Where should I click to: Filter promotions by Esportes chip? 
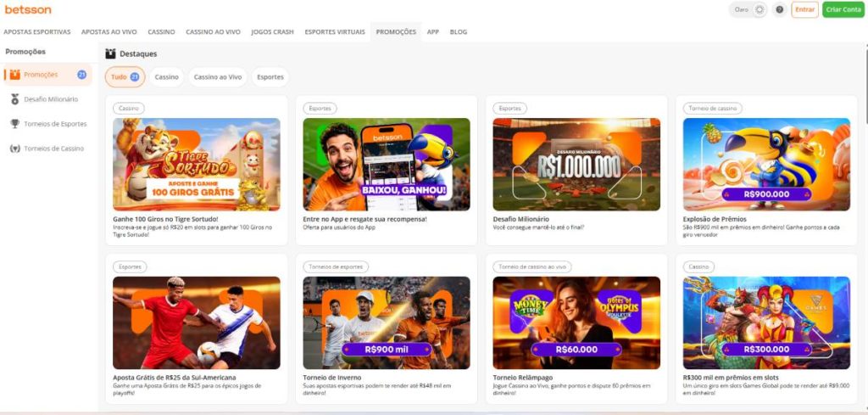coord(270,77)
